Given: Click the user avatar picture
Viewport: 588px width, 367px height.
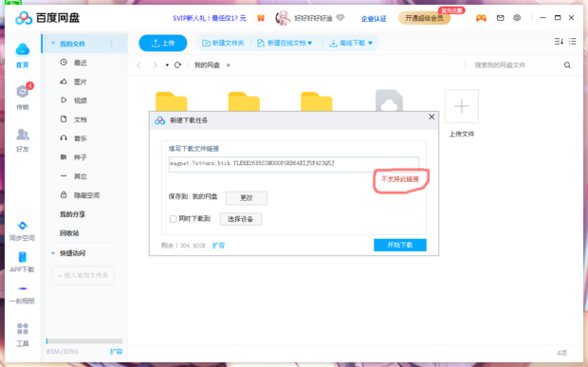Looking at the screenshot, I should [283, 18].
